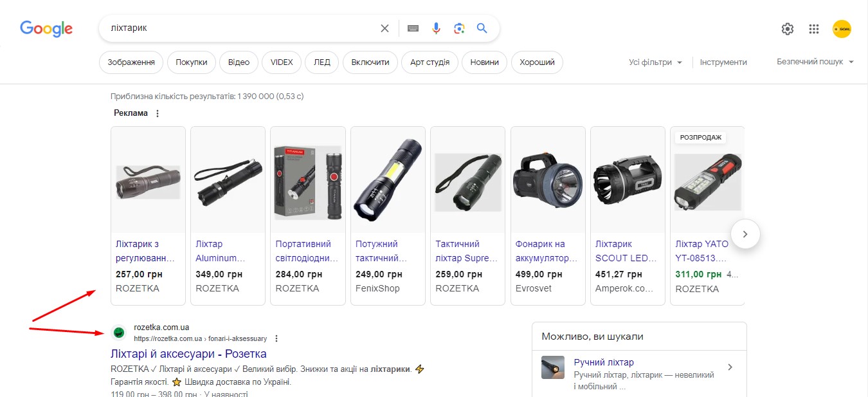The image size is (868, 397).
Task: Start voice search with the microphone icon
Action: pyautogui.click(x=436, y=28)
